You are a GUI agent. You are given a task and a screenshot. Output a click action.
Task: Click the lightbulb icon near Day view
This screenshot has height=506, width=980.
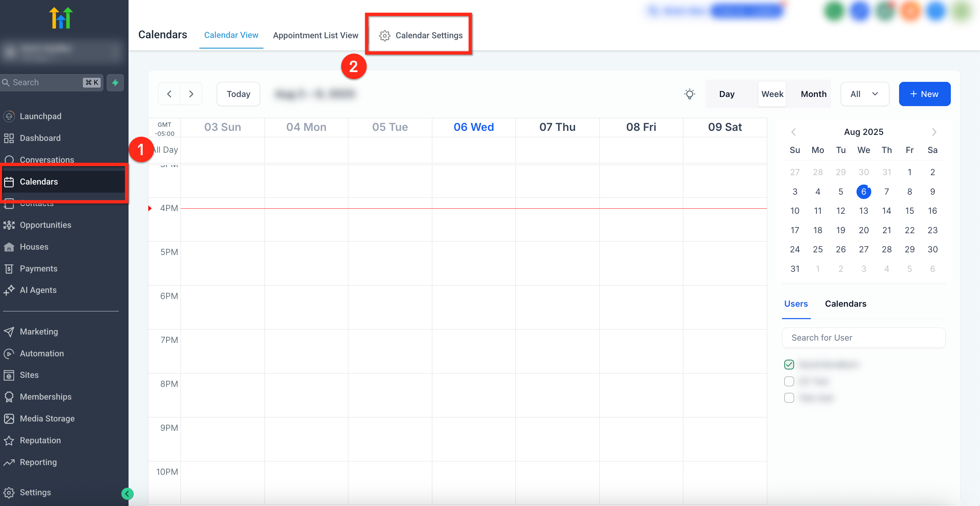(689, 94)
